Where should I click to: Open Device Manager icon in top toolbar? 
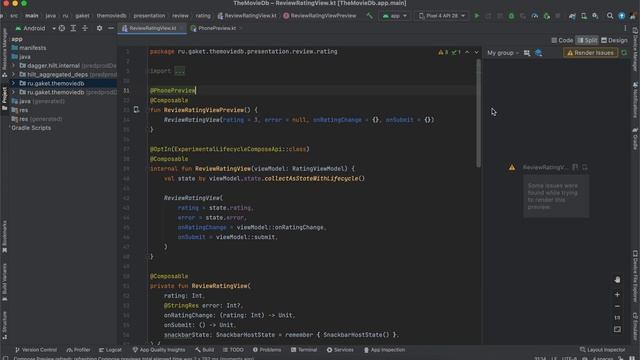pos(584,16)
